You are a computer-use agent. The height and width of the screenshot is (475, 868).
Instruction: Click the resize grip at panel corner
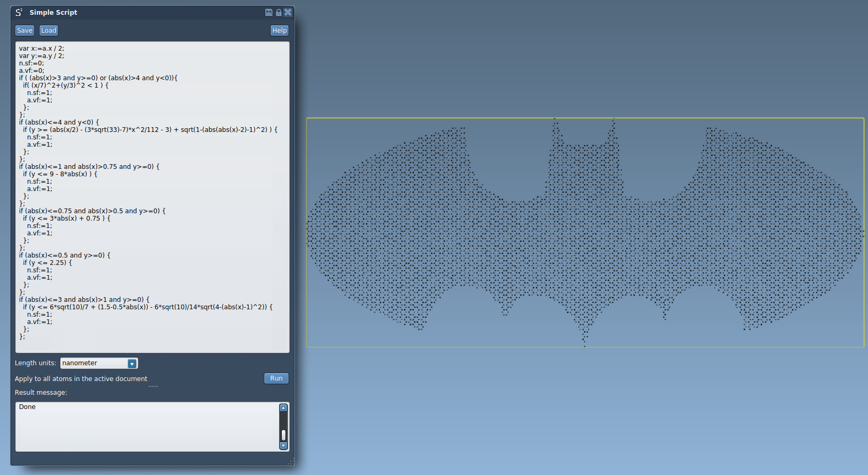(x=291, y=462)
